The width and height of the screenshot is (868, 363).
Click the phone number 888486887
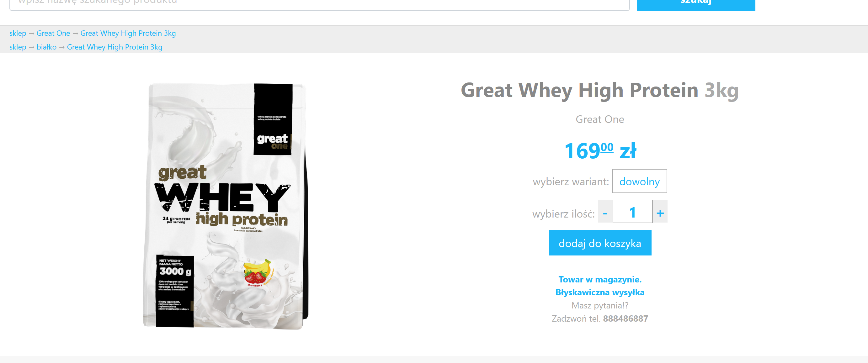tap(626, 318)
